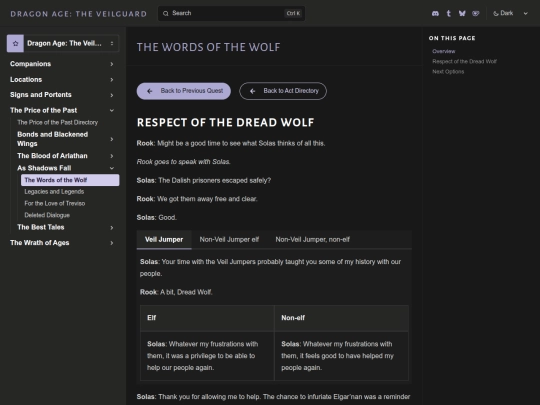Screen dimensions: 540x405
Task: Click the moon icon of theme selector
Action: (496, 13)
